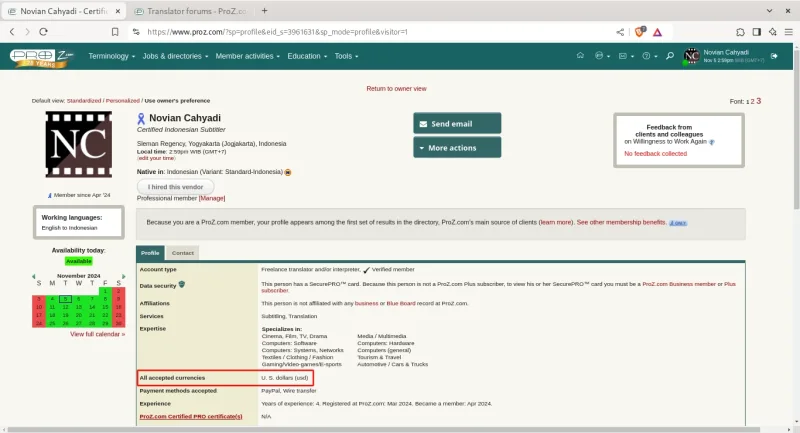The width and height of the screenshot is (800, 433).
Task: Click the blue ribbon member icon beside the name
Action: coord(141,119)
